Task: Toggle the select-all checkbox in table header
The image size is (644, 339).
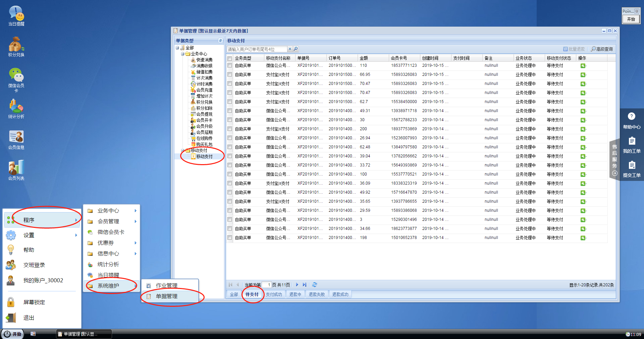Action: pyautogui.click(x=230, y=58)
